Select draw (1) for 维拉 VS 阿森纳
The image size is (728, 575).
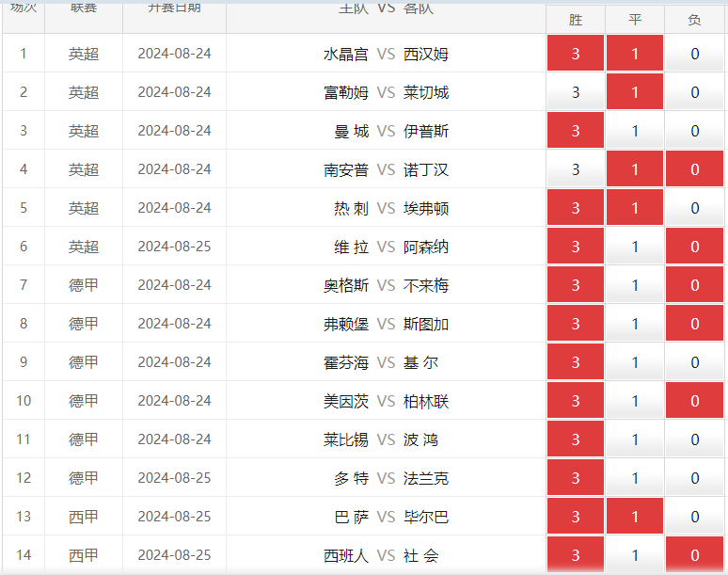tap(635, 247)
